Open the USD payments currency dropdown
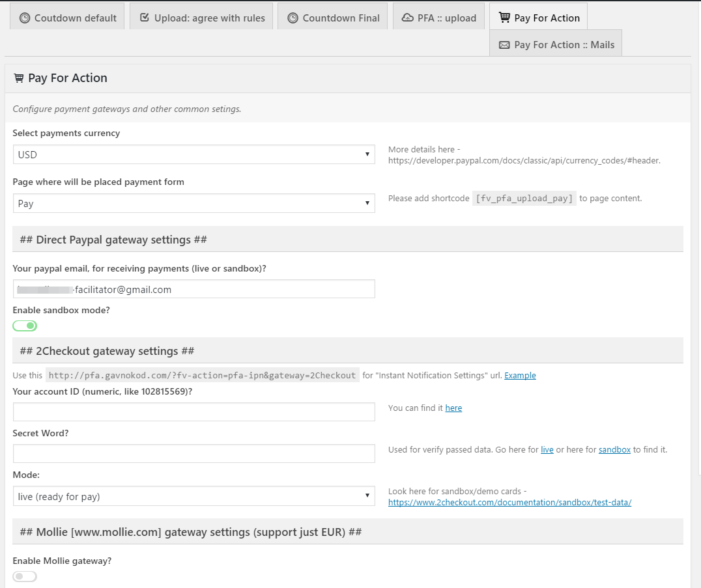701x588 pixels. (194, 154)
